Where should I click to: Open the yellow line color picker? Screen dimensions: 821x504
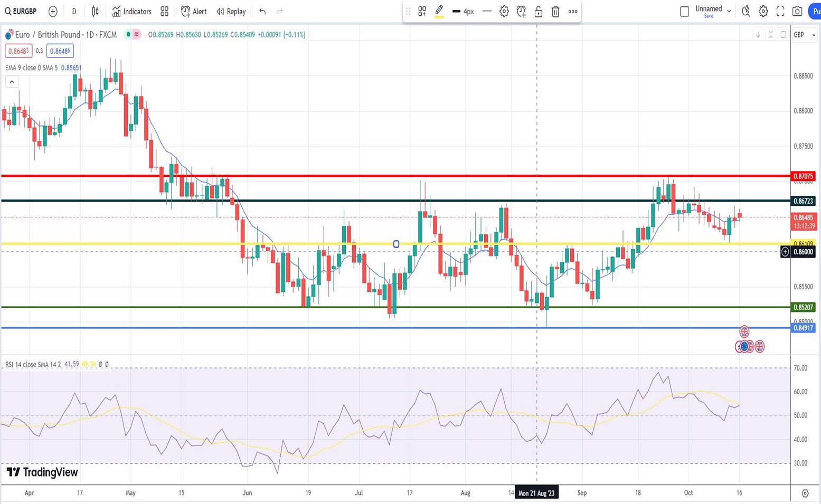[439, 12]
